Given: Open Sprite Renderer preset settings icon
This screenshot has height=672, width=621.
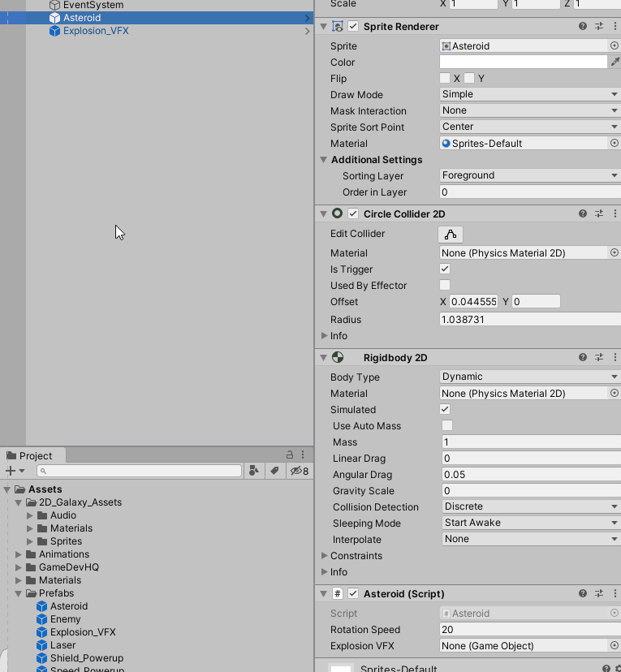Looking at the screenshot, I should (599, 27).
